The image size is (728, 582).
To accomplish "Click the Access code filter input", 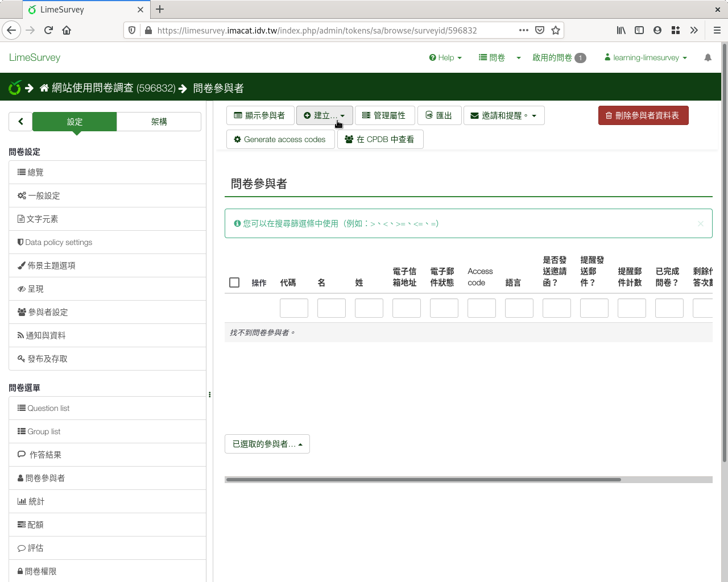I will coord(482,308).
